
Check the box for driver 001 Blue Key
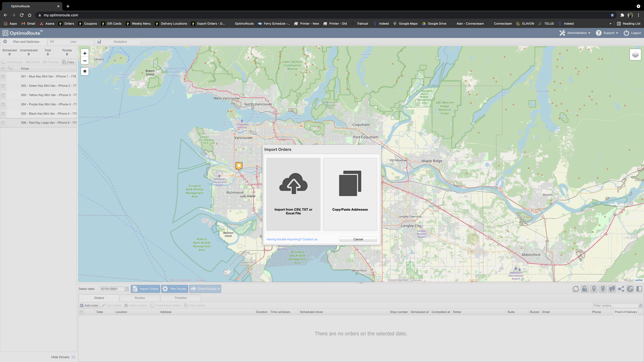point(3,76)
